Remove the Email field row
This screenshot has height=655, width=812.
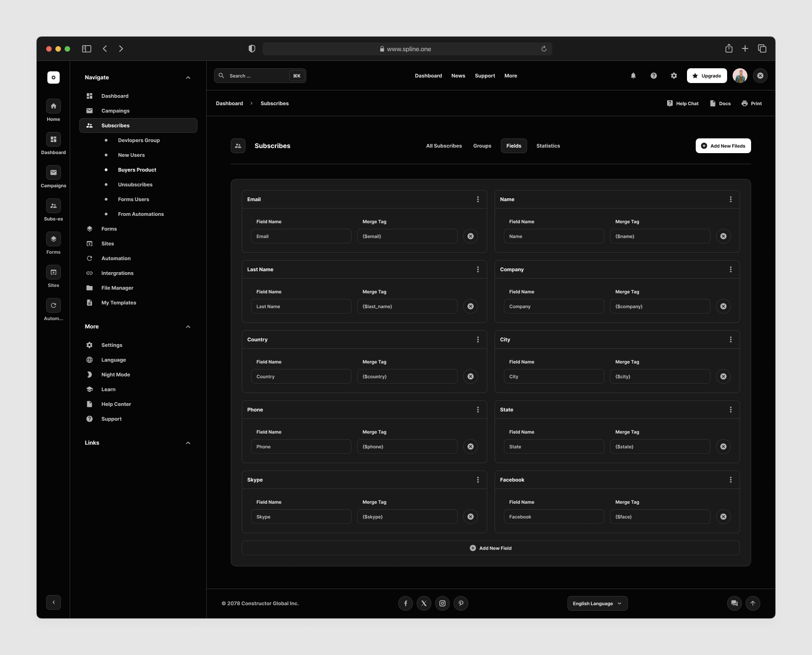(x=471, y=236)
